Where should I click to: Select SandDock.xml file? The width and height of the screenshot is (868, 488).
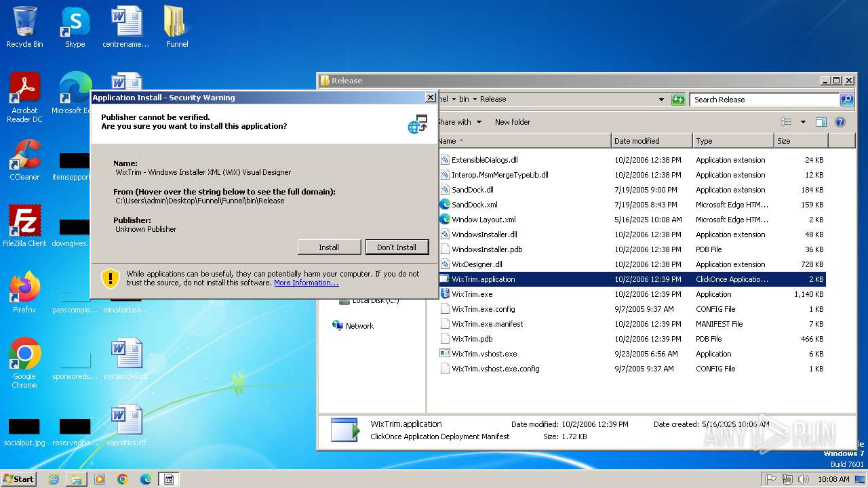pyautogui.click(x=474, y=205)
